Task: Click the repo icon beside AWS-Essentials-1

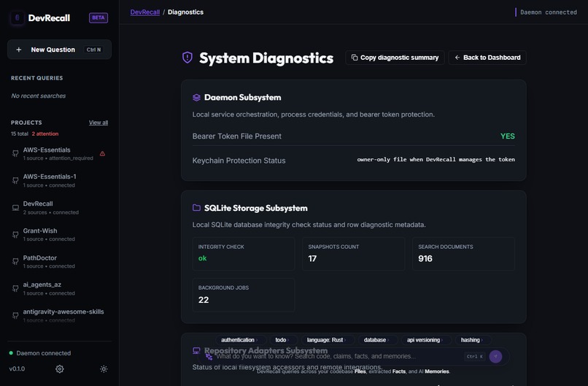Action: coord(15,180)
